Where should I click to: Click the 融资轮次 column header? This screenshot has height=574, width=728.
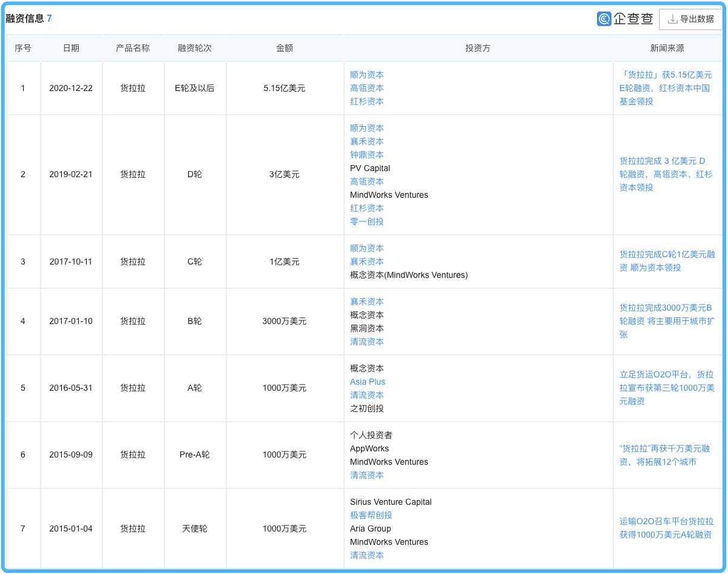coord(195,48)
